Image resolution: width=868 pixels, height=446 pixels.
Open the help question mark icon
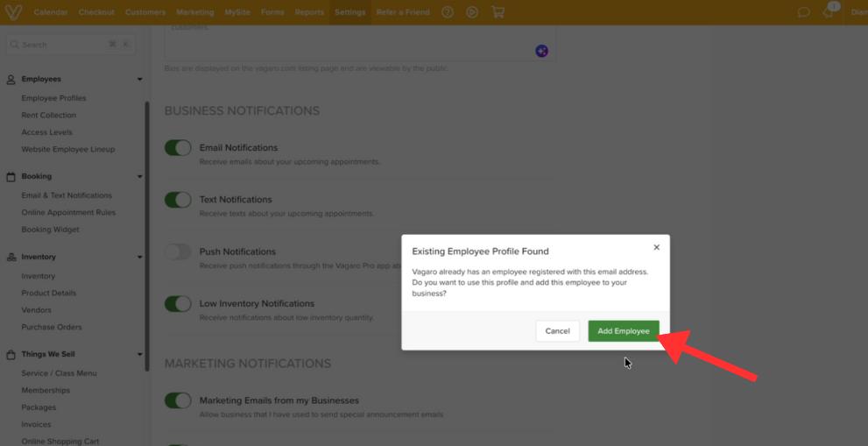[448, 12]
